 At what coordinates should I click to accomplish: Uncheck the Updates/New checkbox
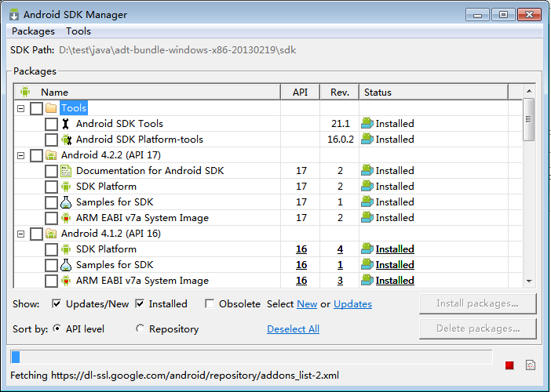[x=57, y=303]
